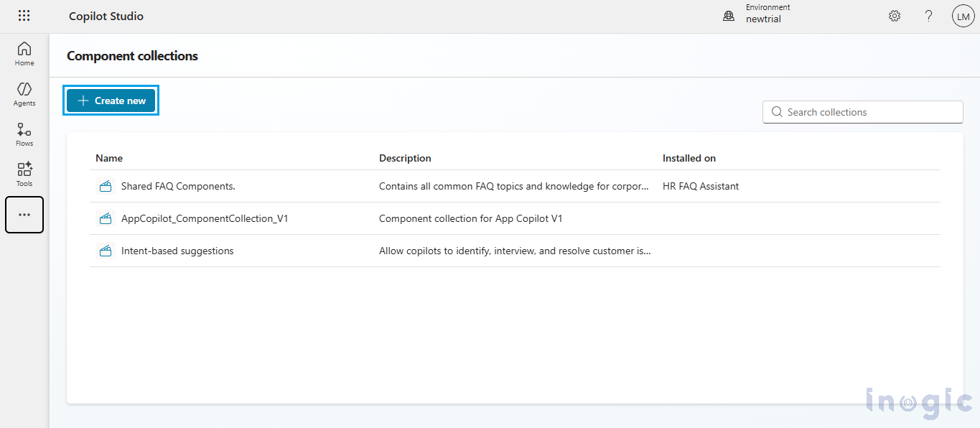The width and height of the screenshot is (980, 428).
Task: Click the environment globe icon
Action: [x=729, y=15]
